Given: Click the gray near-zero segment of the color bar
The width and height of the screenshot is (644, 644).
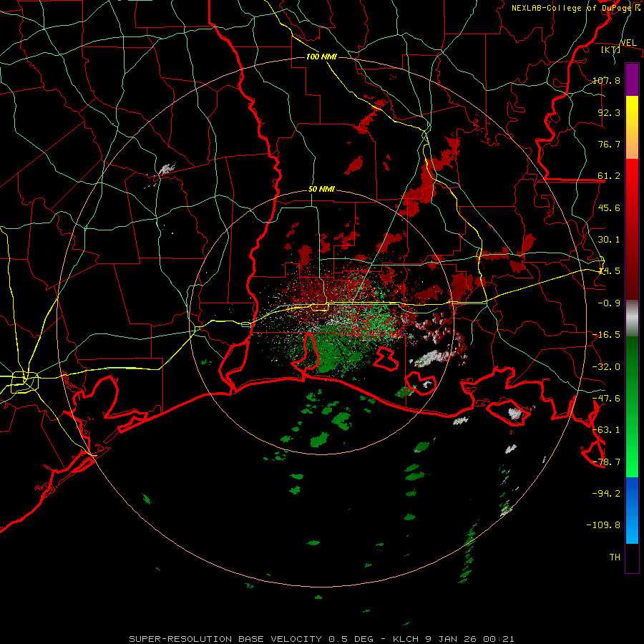Looking at the screenshot, I should click(632, 318).
